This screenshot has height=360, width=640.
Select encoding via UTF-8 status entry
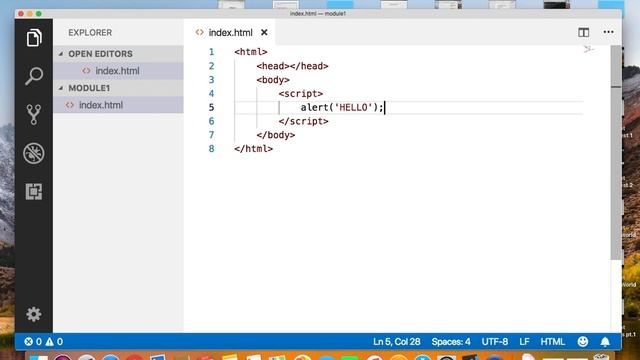pyautogui.click(x=495, y=342)
